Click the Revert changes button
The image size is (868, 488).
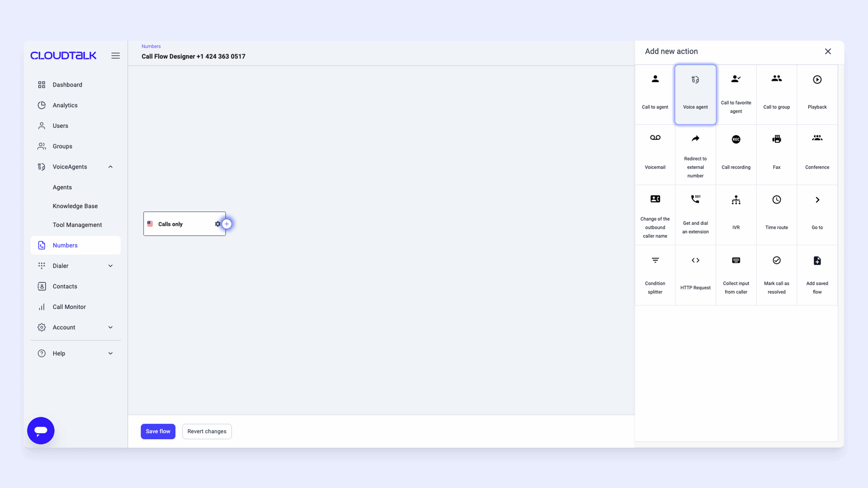point(207,431)
